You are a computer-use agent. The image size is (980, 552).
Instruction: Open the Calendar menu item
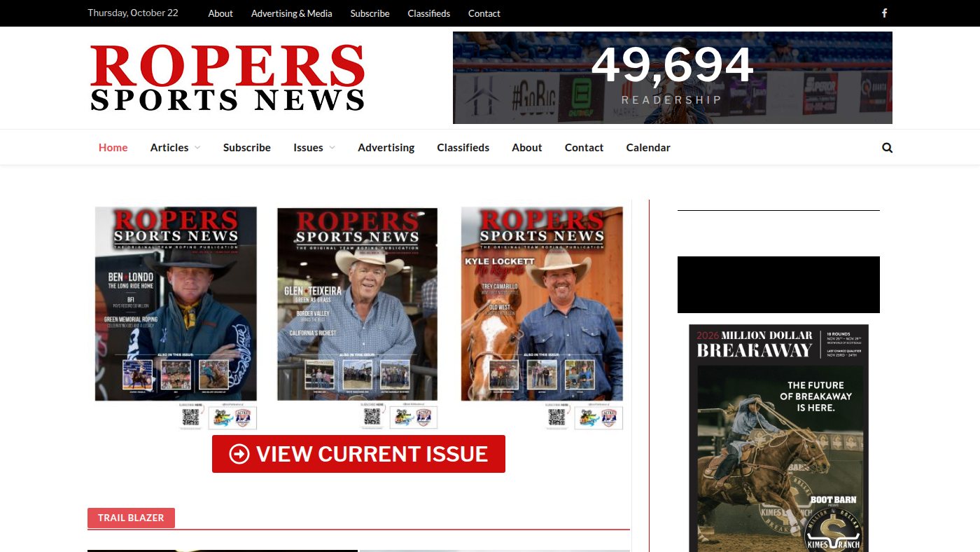pos(648,147)
